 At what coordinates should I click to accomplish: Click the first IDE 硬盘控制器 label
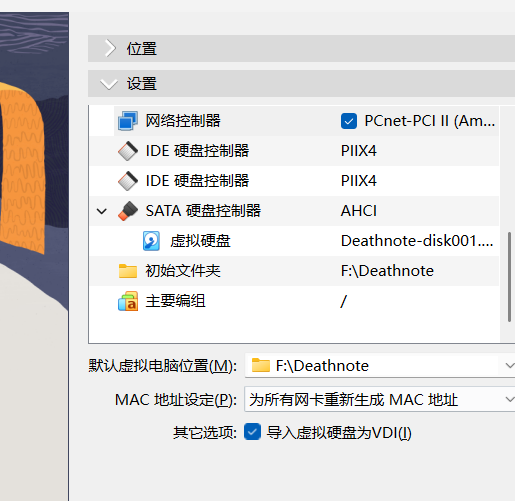click(197, 151)
